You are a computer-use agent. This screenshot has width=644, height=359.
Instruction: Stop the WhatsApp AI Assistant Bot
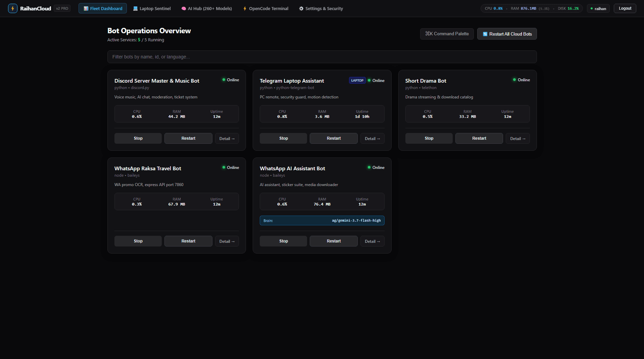coord(283,241)
